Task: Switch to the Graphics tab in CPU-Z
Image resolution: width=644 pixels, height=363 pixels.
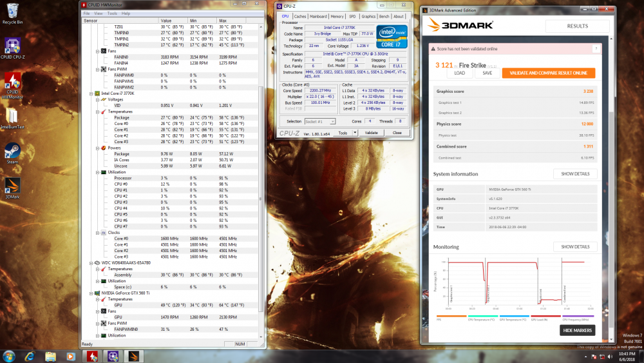Action: (x=368, y=17)
